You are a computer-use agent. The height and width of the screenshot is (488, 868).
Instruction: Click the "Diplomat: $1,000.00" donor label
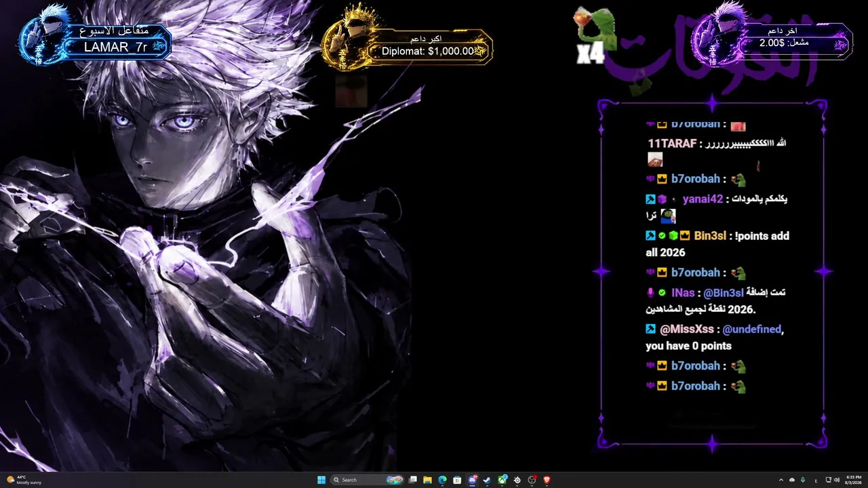428,51
